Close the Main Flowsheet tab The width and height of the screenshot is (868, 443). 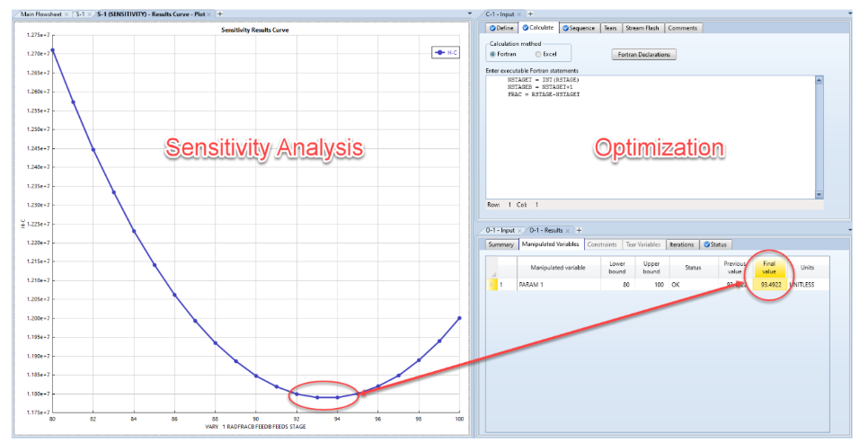click(67, 13)
